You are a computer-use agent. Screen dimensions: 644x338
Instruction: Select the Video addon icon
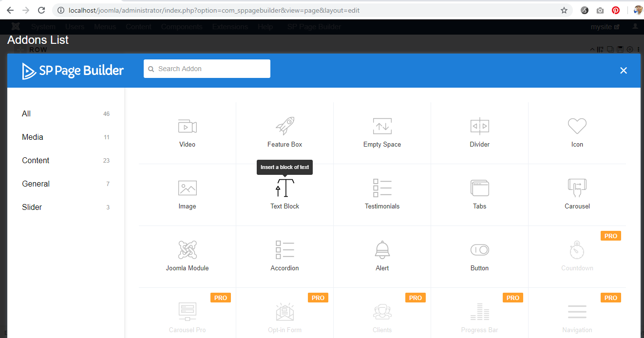(x=187, y=127)
